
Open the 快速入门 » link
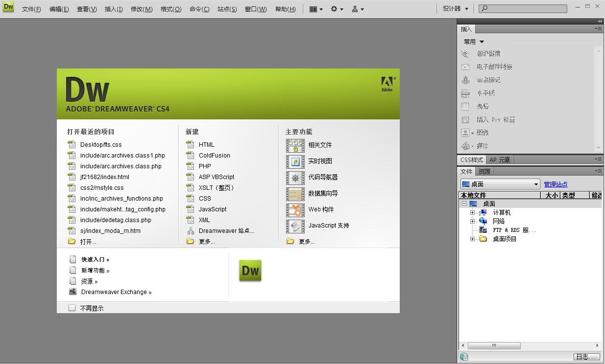(x=95, y=259)
